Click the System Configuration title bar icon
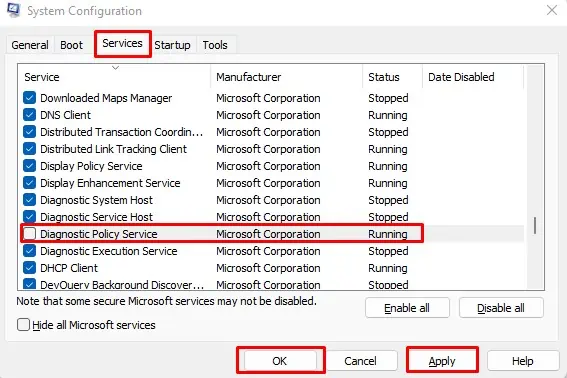 point(14,10)
